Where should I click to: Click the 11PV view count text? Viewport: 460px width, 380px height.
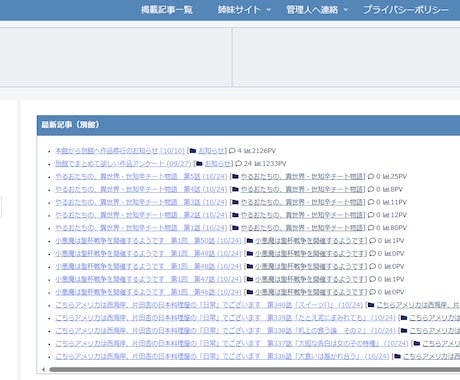[x=399, y=202]
